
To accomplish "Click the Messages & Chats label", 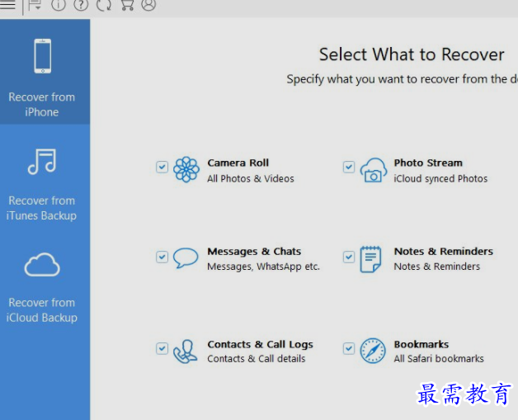I will [254, 252].
